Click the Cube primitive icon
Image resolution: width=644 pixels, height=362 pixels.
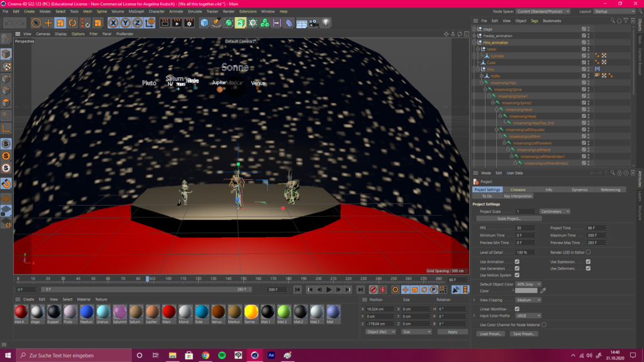tap(204, 23)
